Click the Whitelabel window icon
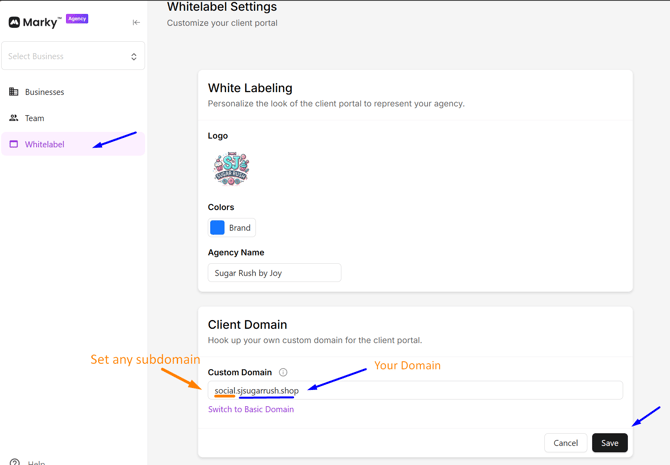Viewport: 670px width, 465px height. [14, 144]
